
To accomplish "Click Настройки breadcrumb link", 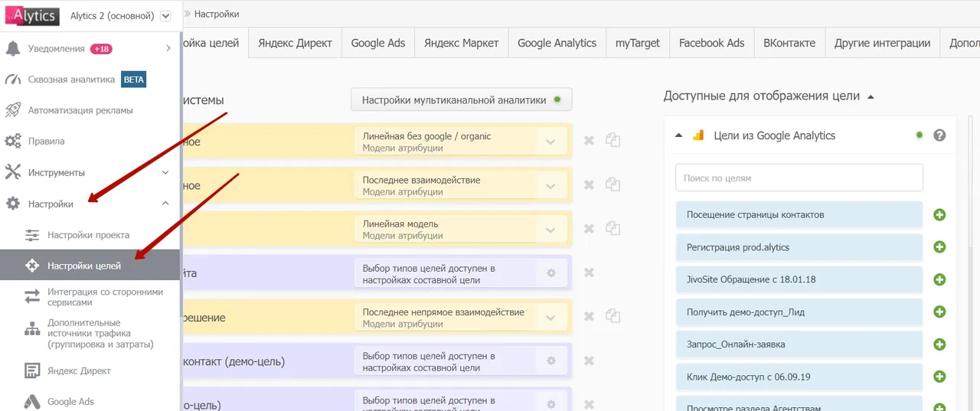I will click(x=217, y=14).
